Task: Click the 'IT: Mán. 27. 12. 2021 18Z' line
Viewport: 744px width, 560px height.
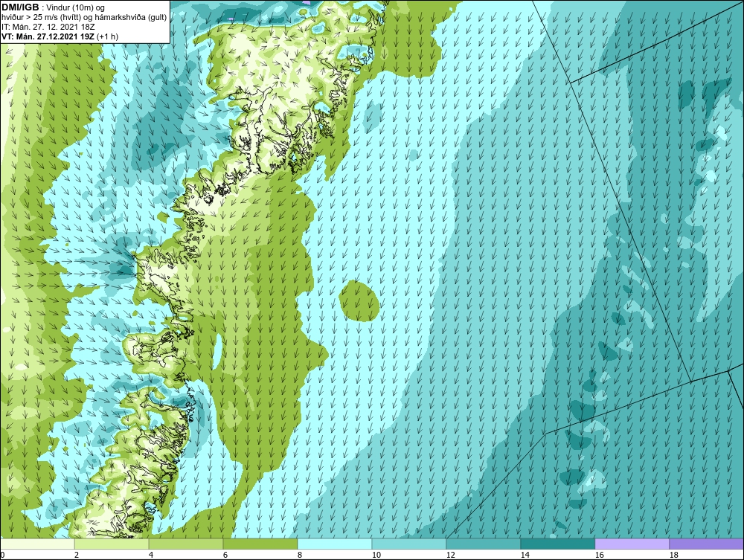Action: tap(48, 27)
